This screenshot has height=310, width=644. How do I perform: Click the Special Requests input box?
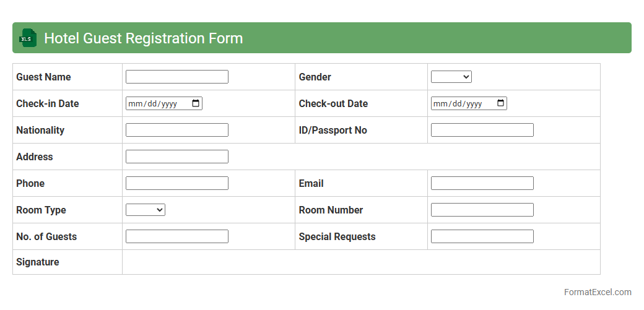482,236
